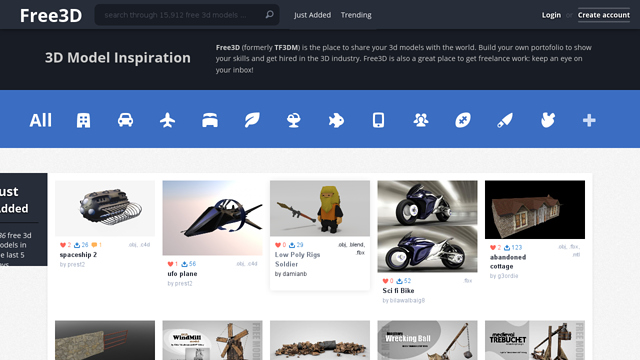Select the architecture building category icon
640x360 pixels.
83,120
